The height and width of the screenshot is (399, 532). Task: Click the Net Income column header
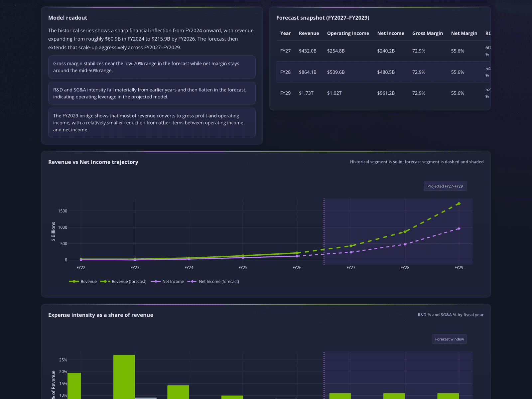pos(391,33)
